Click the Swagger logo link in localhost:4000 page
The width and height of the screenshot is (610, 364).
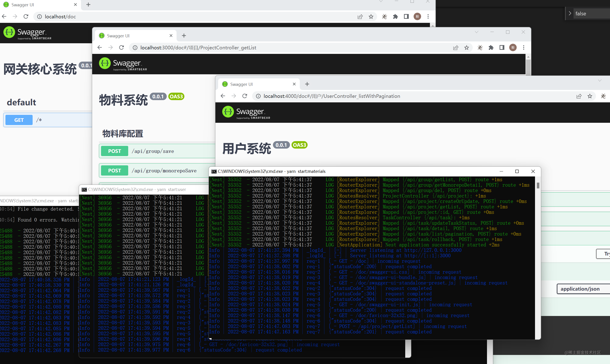tap(246, 112)
